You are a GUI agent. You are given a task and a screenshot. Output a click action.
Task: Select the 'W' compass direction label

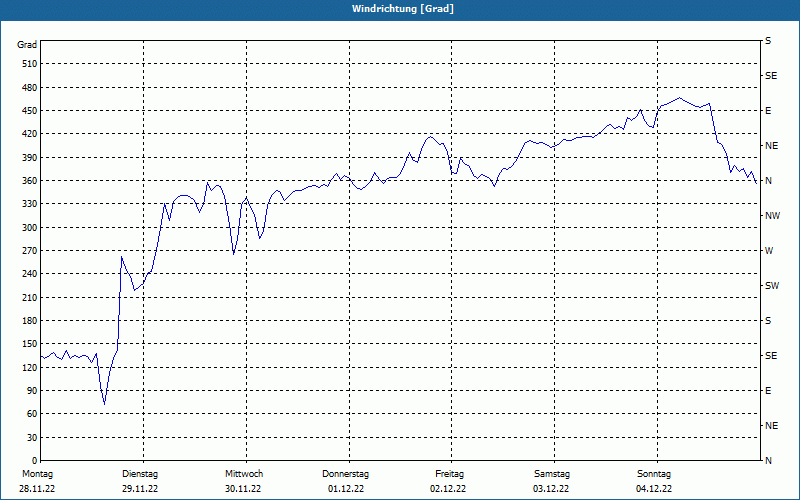pyautogui.click(x=769, y=251)
